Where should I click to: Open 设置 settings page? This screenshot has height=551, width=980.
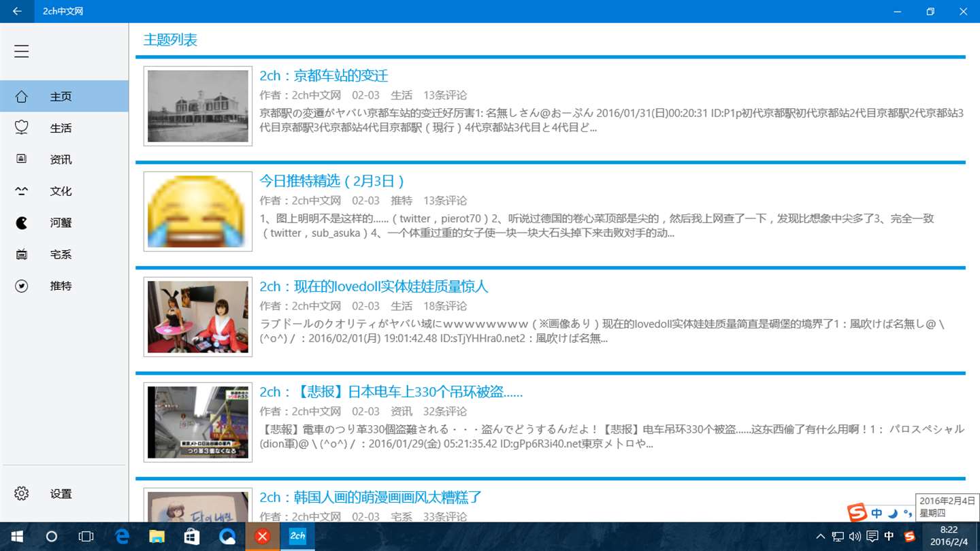point(64,494)
